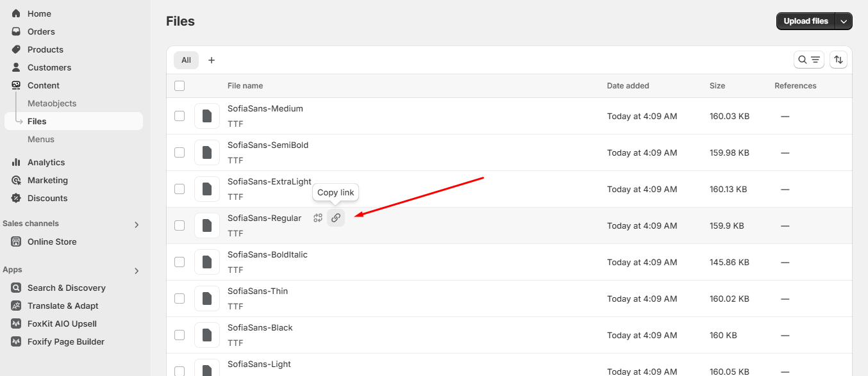Open the search and filter files button
This screenshot has width=868, height=376.
pos(809,60)
